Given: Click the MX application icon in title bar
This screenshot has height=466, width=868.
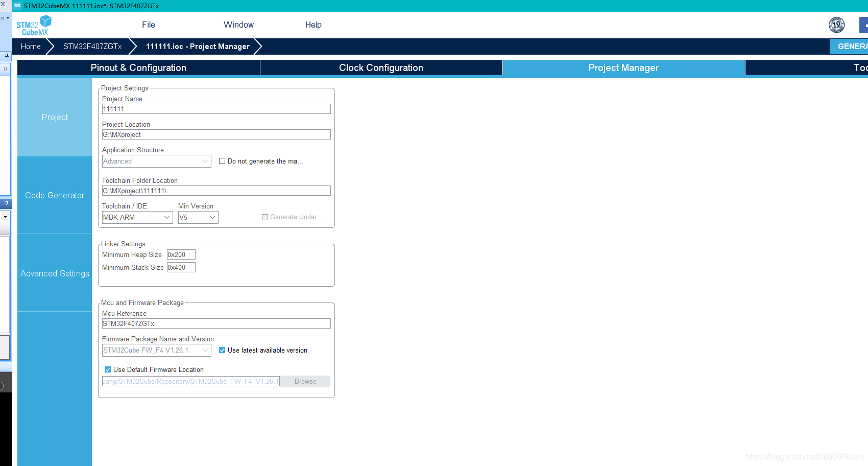Looking at the screenshot, I should [17, 6].
